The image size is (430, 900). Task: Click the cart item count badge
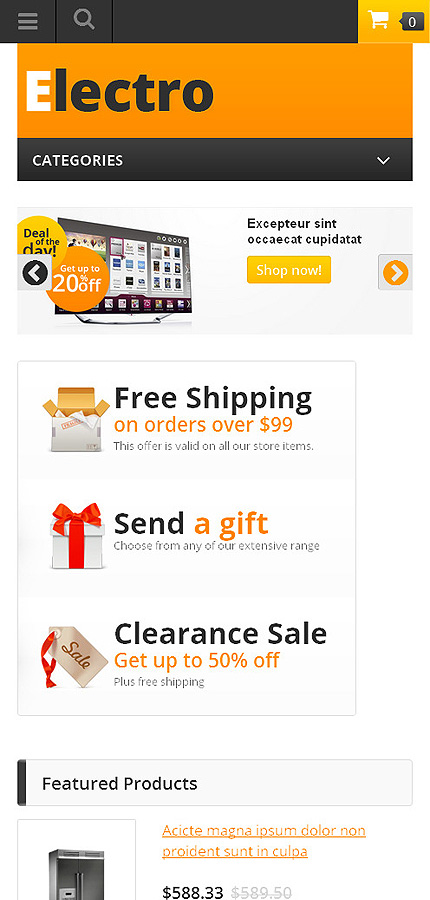tap(411, 22)
